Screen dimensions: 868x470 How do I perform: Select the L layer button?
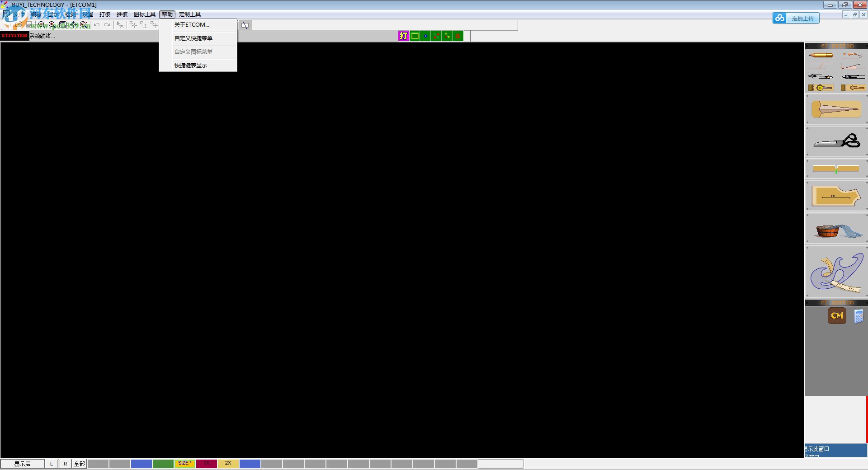coord(52,464)
